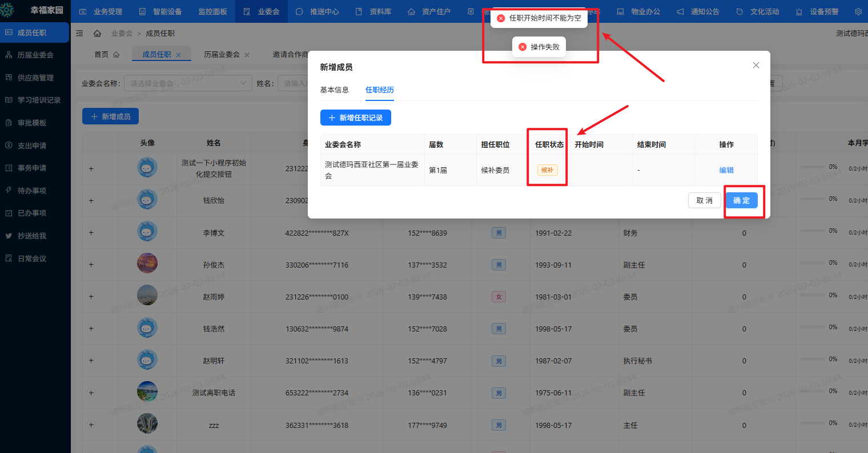This screenshot has width=868, height=453.
Task: Expand the 赵雨婷 row with its plus
Action: (91, 297)
